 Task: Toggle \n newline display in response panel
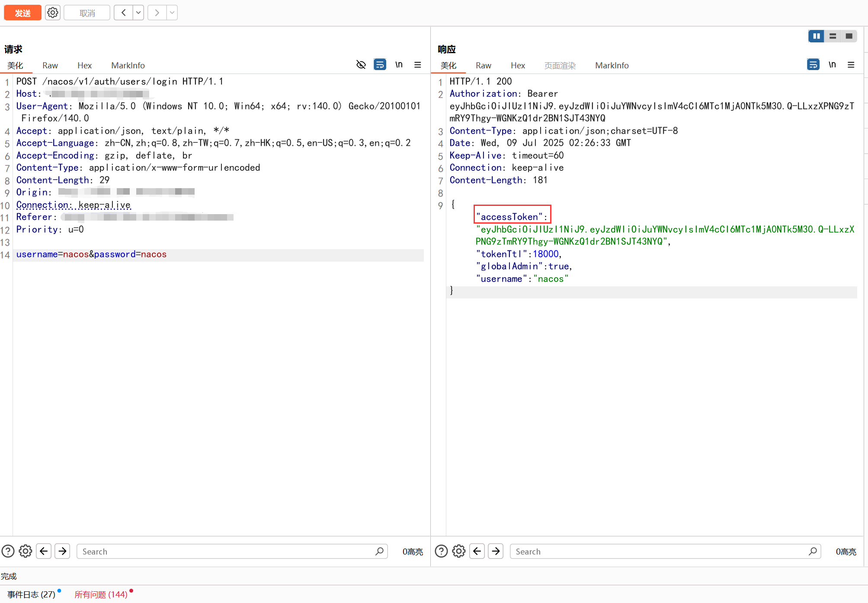(x=832, y=65)
